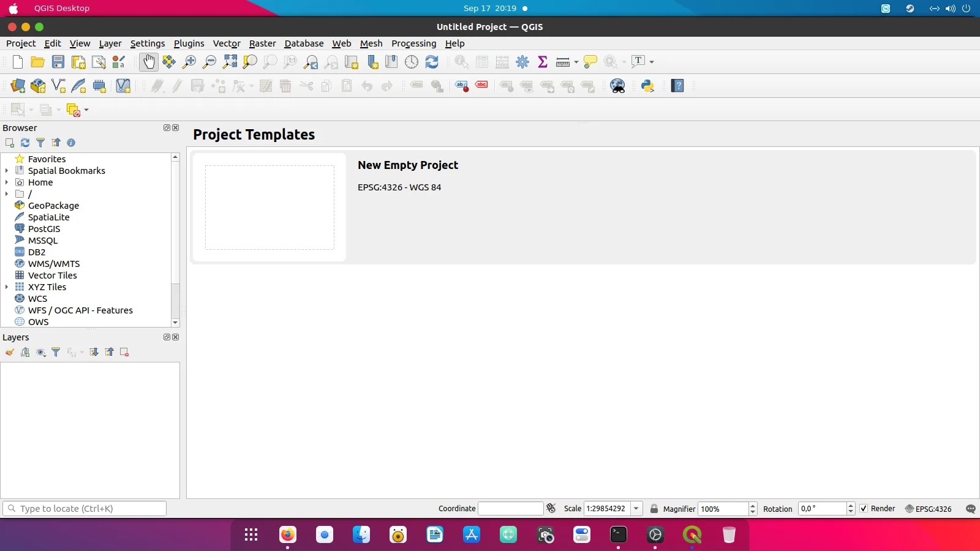Toggle filter legend by map content
The width and height of the screenshot is (980, 551).
[56, 352]
